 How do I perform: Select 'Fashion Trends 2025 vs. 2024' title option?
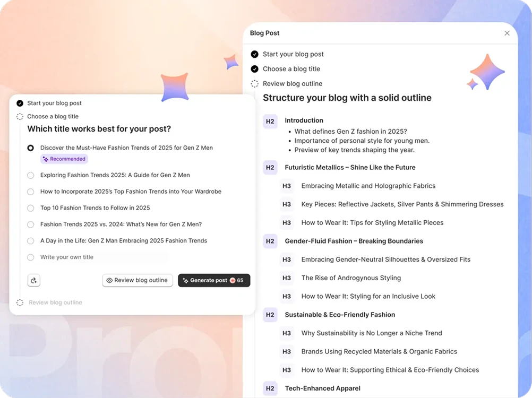tap(31, 224)
